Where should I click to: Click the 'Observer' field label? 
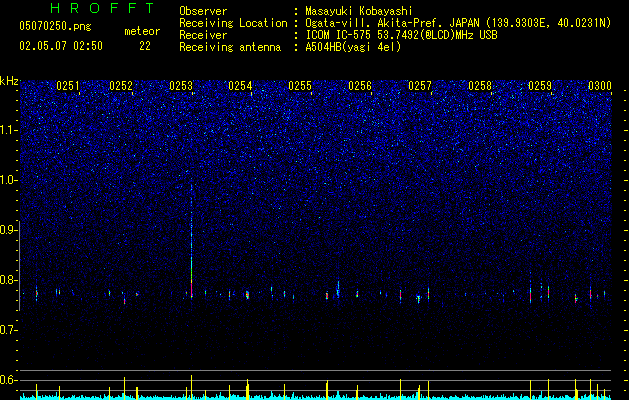pos(203,11)
